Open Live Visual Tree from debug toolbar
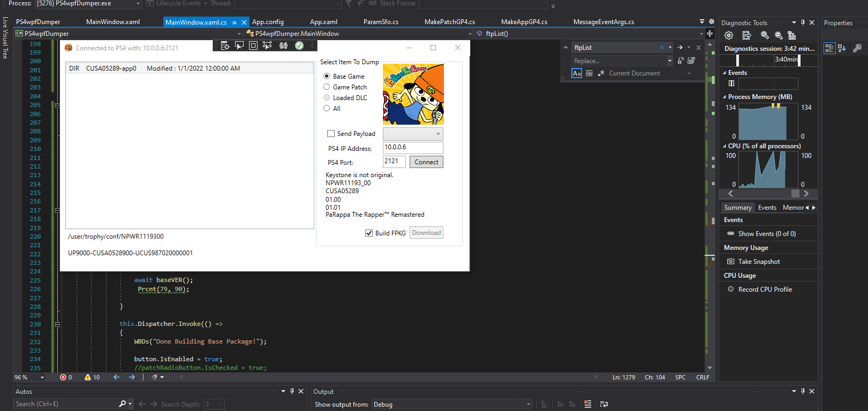Viewport: 868px width, 411px height. pyautogui.click(x=225, y=45)
